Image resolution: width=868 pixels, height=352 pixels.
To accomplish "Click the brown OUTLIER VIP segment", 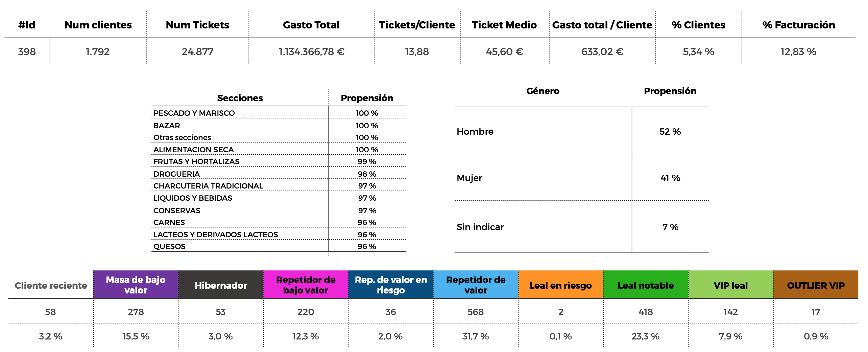I will coord(816,285).
